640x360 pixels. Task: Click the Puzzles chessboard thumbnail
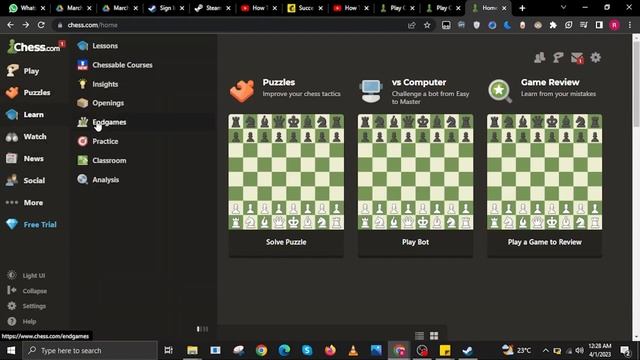tap(286, 172)
